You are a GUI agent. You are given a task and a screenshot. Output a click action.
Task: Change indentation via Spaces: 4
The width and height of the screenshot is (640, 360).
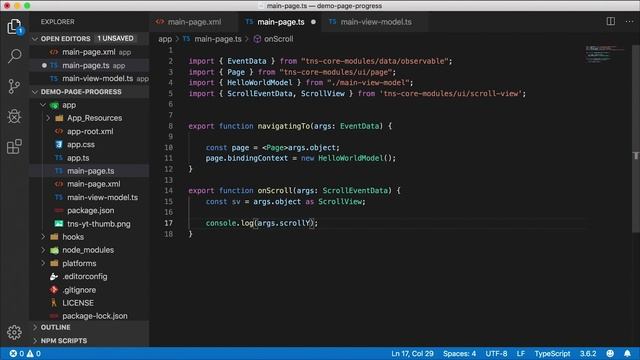[x=459, y=353]
